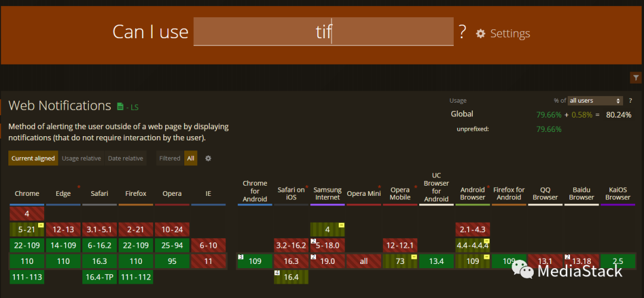Click the Can I use search field
Screen dimensions: 644x298
(x=323, y=32)
